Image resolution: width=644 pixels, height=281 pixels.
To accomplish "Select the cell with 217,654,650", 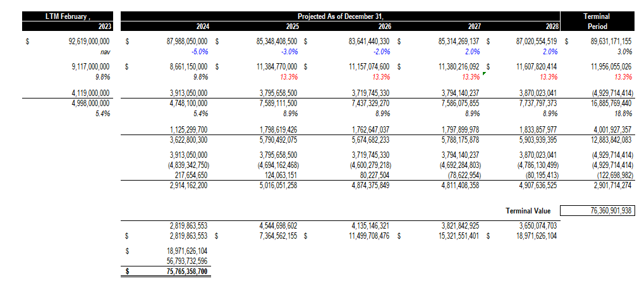I will (x=191, y=175).
